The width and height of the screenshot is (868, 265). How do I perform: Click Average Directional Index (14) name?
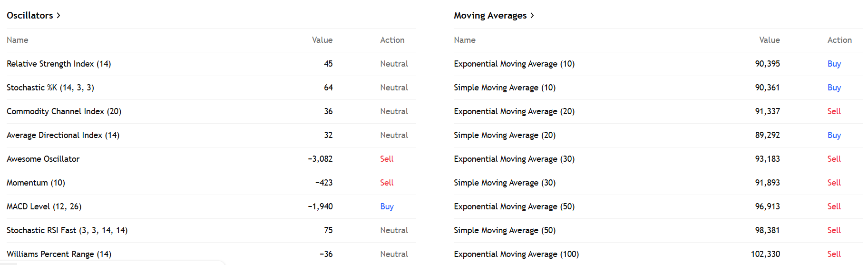coord(63,135)
